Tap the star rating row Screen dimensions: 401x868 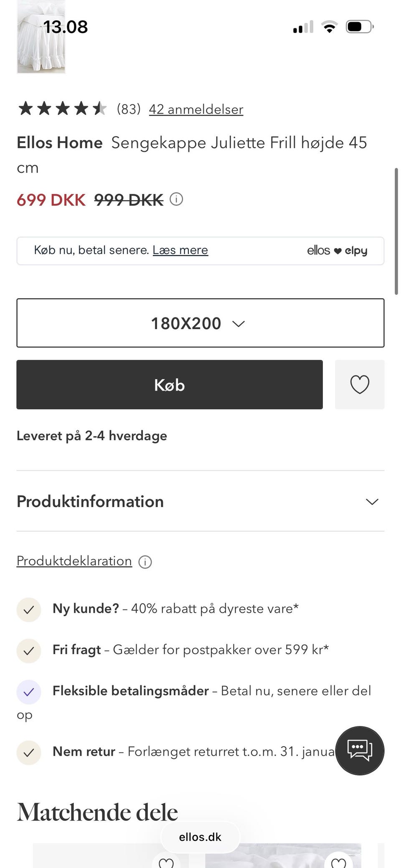62,109
